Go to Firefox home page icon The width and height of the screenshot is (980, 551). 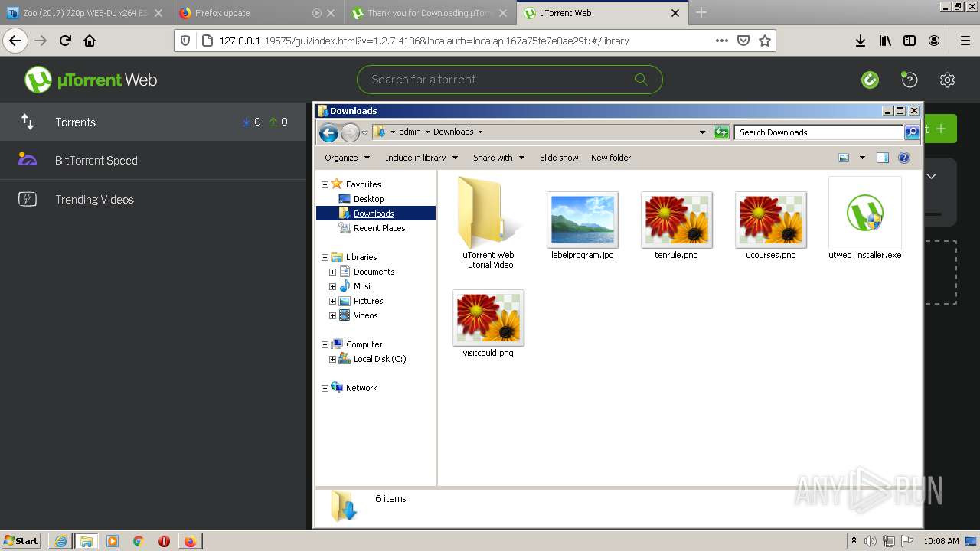pyautogui.click(x=90, y=41)
